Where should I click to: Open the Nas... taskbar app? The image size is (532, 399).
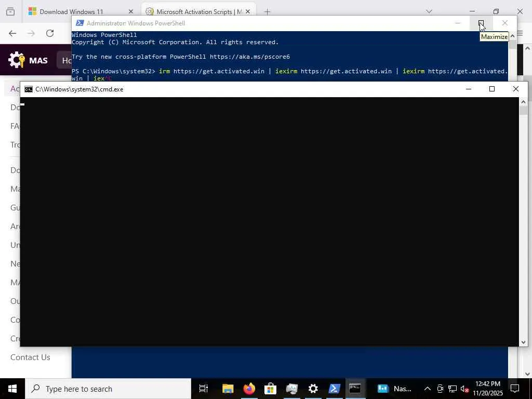(394, 389)
